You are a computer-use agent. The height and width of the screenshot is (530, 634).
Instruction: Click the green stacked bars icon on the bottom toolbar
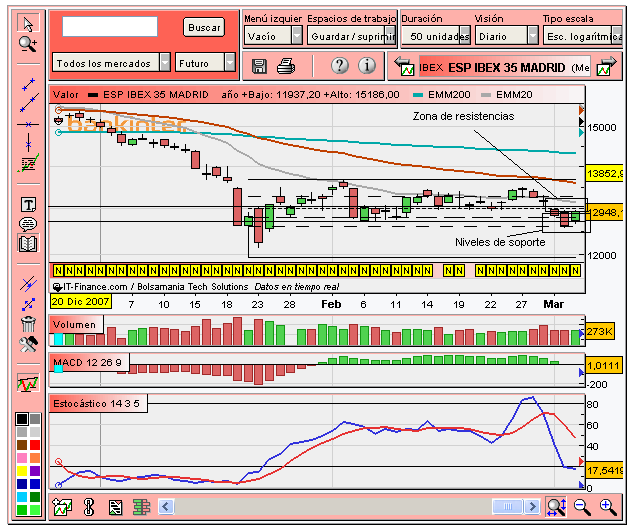[x=141, y=507]
